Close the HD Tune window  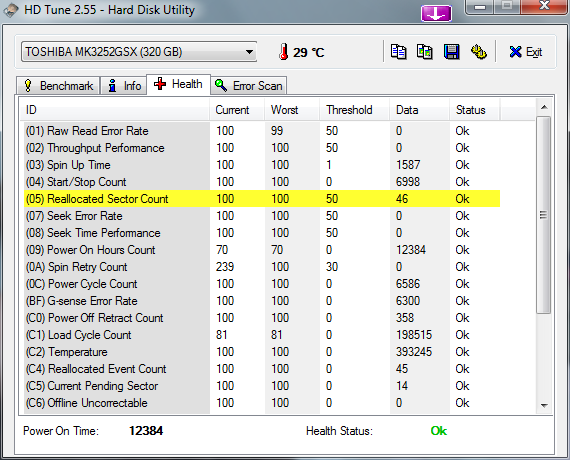coord(544,6)
